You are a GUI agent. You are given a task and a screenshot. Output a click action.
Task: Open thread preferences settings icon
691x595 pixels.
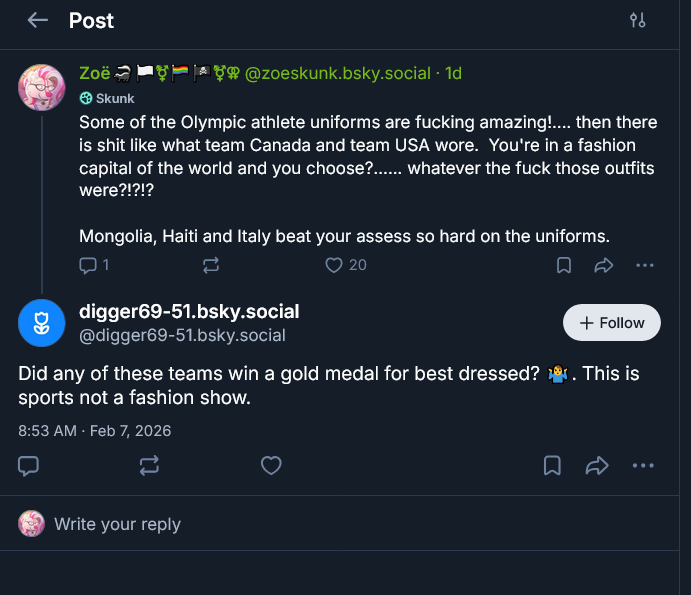point(637,20)
